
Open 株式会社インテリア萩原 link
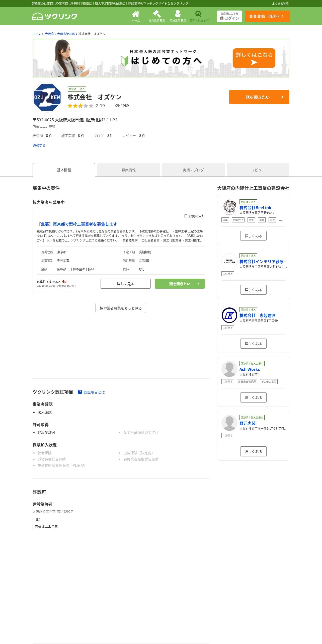262,262
